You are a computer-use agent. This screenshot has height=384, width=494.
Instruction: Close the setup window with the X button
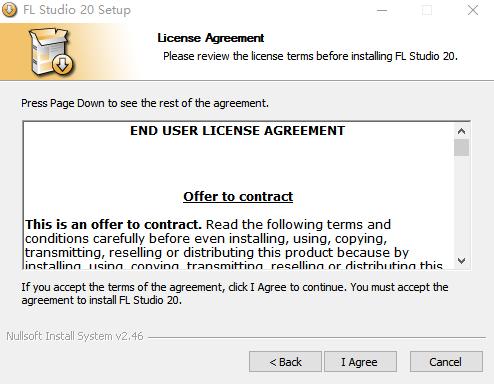point(473,10)
